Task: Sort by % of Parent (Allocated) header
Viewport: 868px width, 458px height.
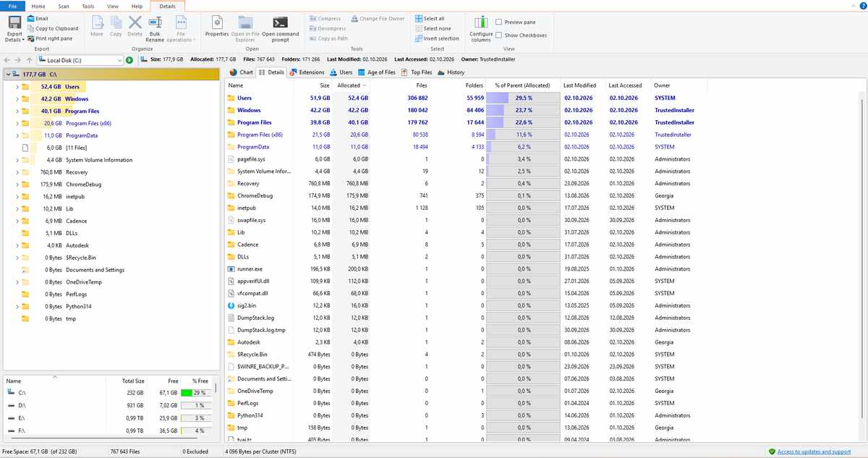Action: pos(522,85)
